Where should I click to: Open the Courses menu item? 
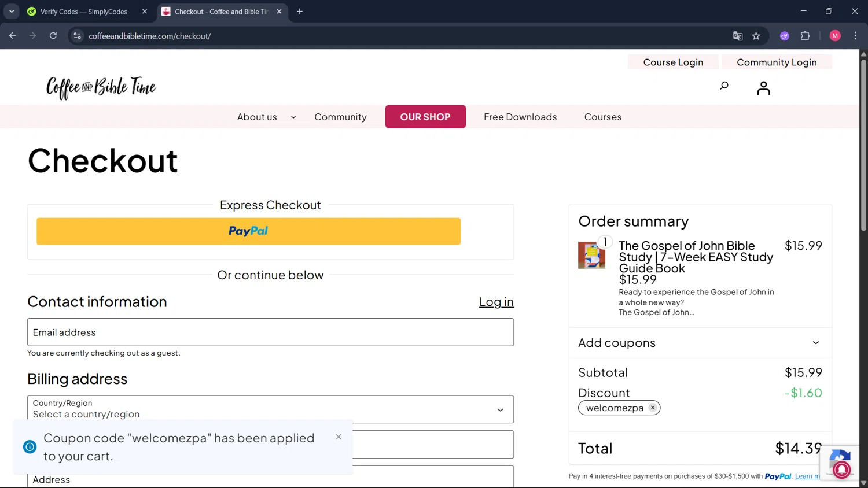click(x=603, y=117)
